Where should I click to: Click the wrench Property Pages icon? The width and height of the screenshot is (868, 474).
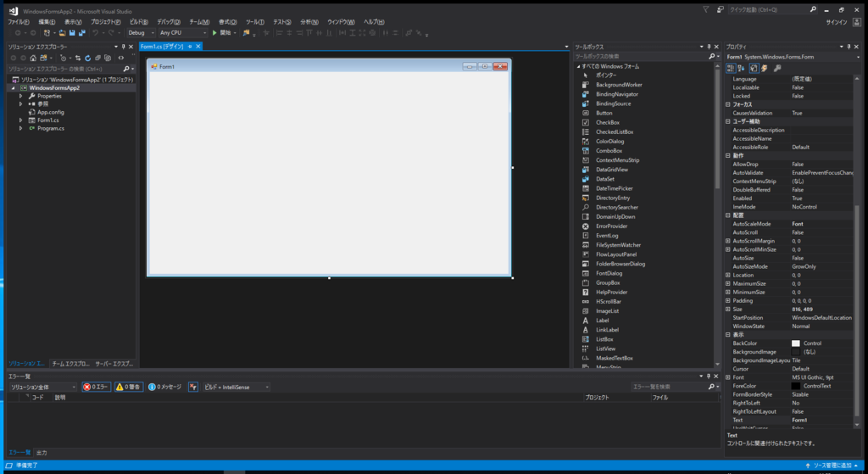[x=777, y=68]
